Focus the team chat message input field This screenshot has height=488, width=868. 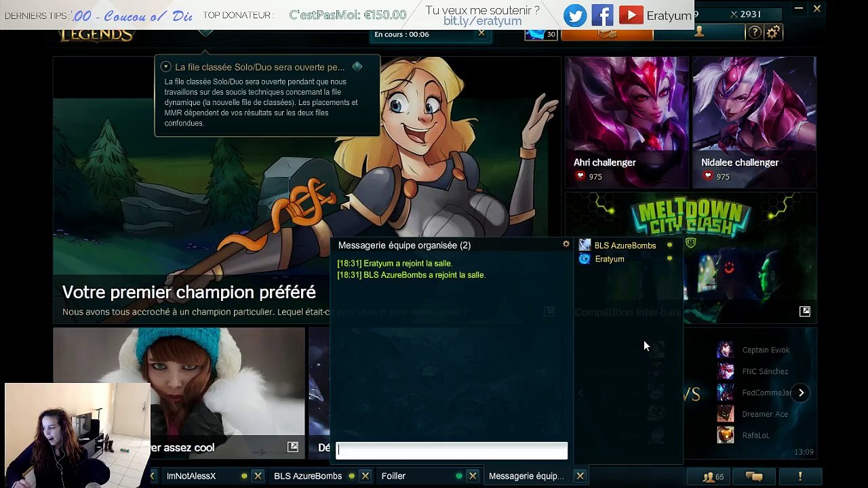pos(452,451)
